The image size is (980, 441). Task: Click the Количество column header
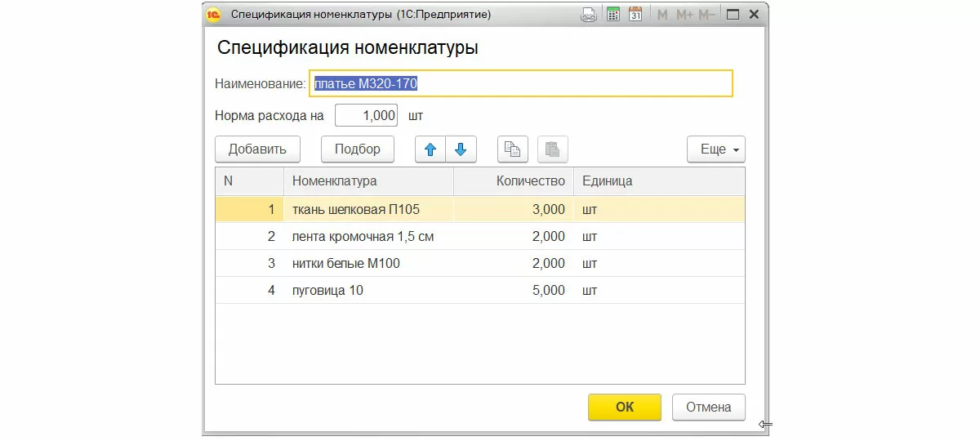pos(514,181)
